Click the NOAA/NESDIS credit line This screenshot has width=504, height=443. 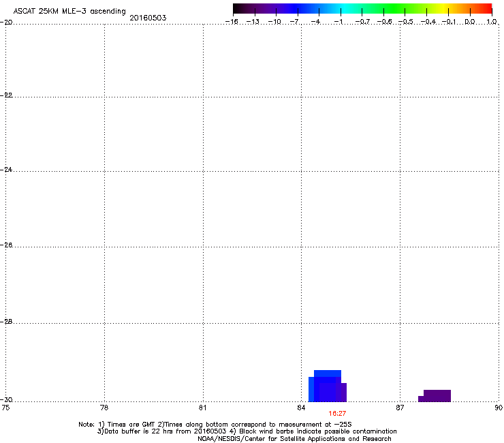pos(294,439)
